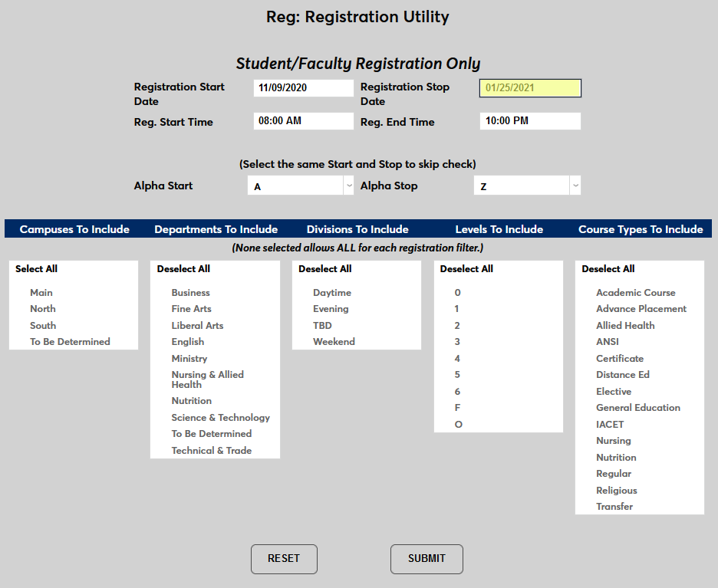The height and width of the screenshot is (588, 718).
Task: Select the North campus option
Action: [42, 308]
